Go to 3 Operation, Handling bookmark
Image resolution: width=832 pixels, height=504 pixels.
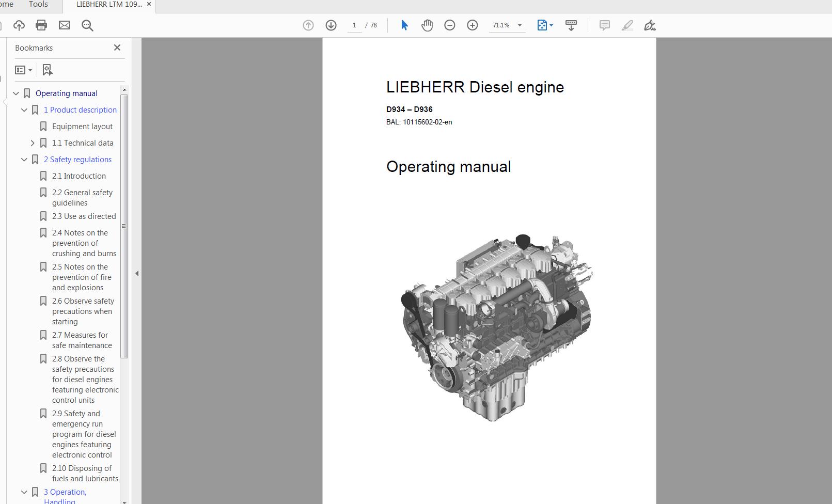[x=65, y=496]
